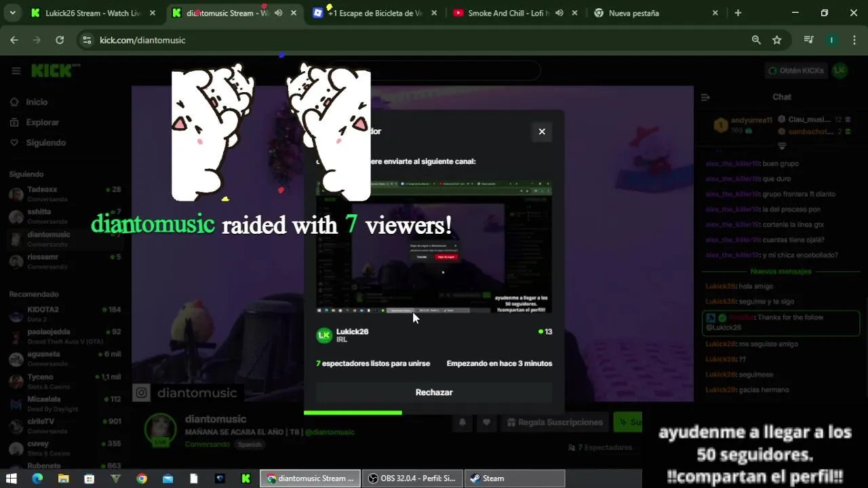Click the Spanish language tag
Viewport: 868px width, 488px height.
pyautogui.click(x=250, y=445)
